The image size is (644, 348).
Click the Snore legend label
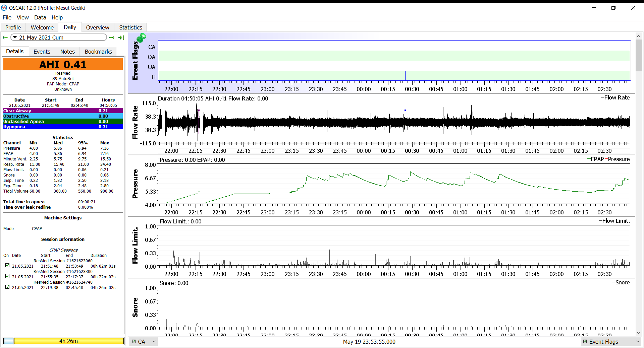click(621, 282)
